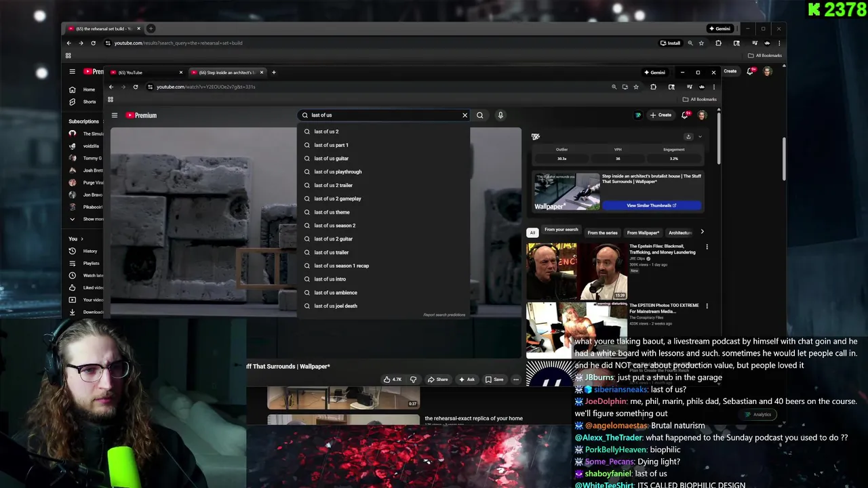
Task: Bookmark this page with the front window's star
Action: [635, 87]
